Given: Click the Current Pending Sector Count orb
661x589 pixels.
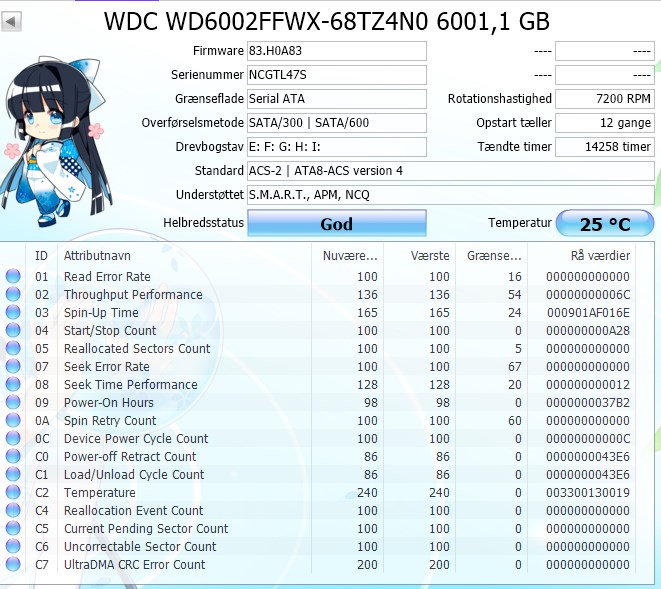Looking at the screenshot, I should pos(13,528).
